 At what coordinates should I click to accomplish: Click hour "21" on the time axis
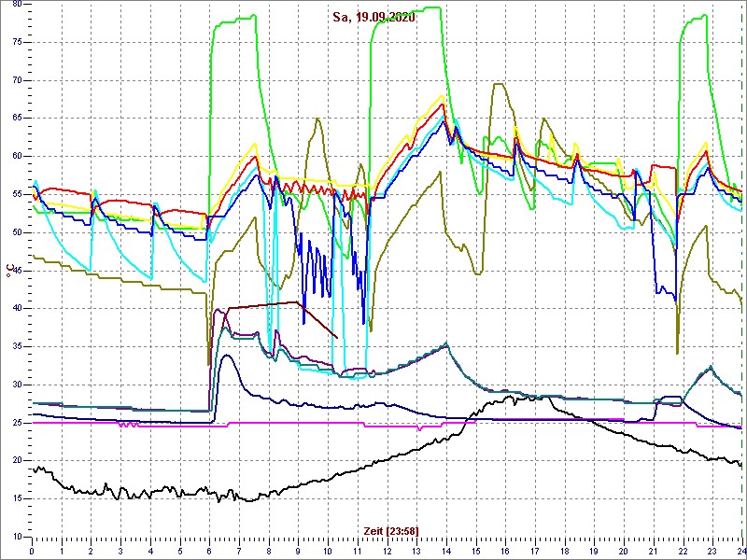tap(654, 550)
